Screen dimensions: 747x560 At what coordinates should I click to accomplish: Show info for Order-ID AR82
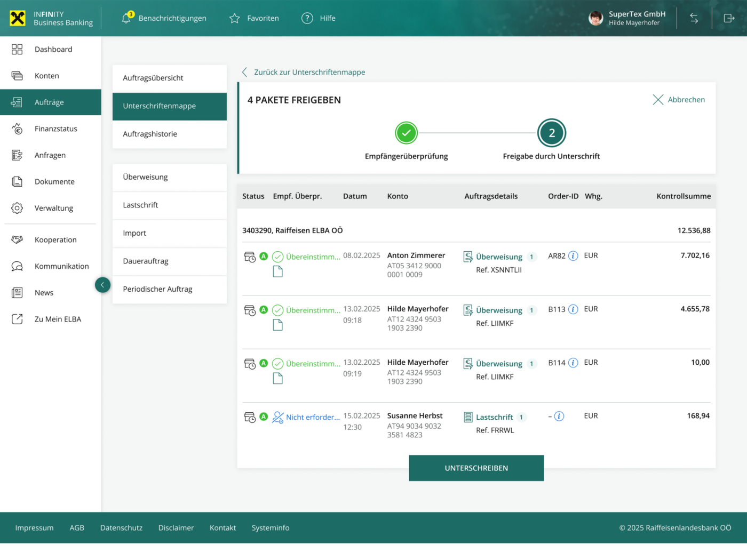click(573, 256)
